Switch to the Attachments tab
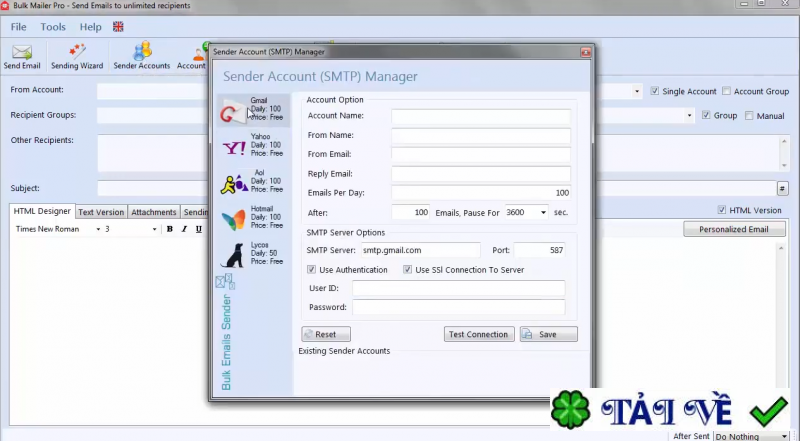This screenshot has width=800, height=441. coord(154,212)
